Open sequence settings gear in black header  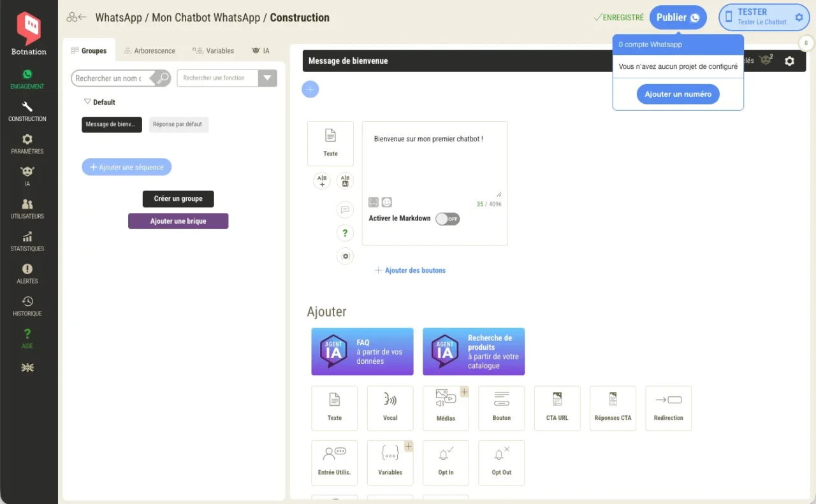[789, 61]
